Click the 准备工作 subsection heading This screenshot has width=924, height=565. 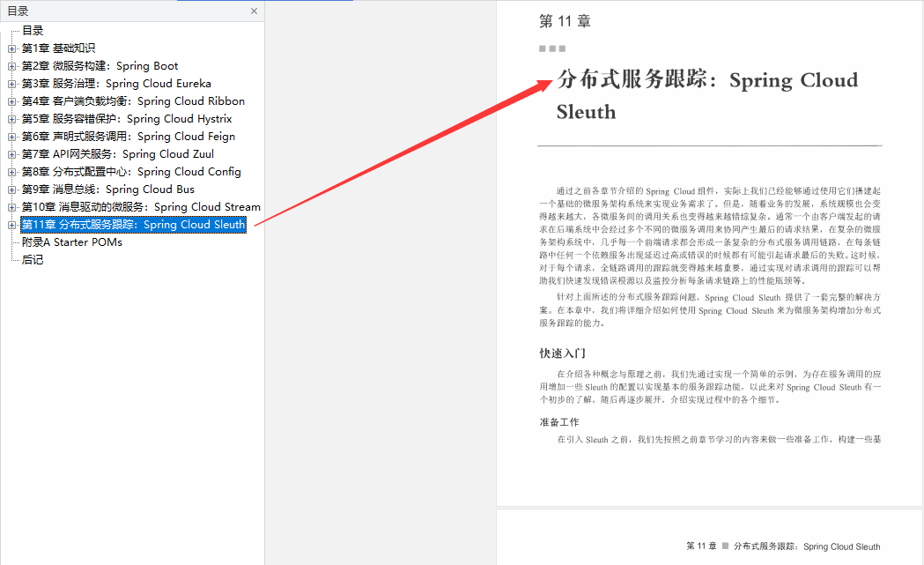[559, 422]
